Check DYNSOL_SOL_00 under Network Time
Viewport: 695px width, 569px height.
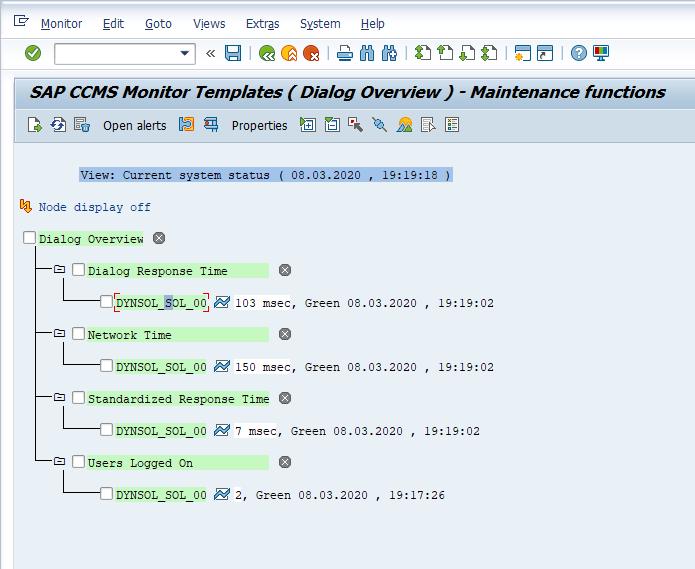tap(106, 366)
